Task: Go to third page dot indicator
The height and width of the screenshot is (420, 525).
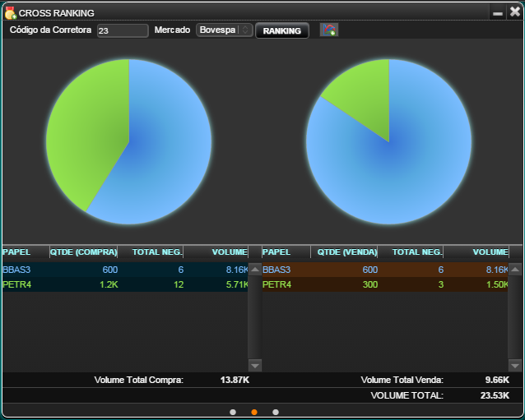Action: [276, 412]
